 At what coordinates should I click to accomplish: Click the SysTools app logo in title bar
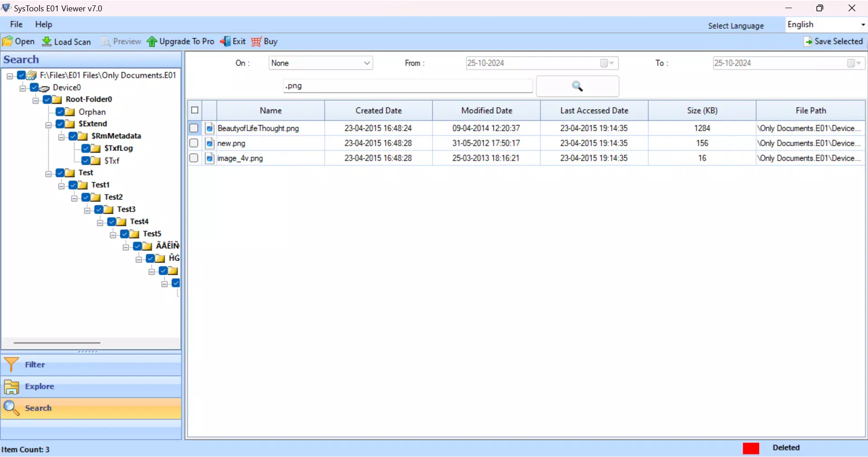tap(6, 8)
